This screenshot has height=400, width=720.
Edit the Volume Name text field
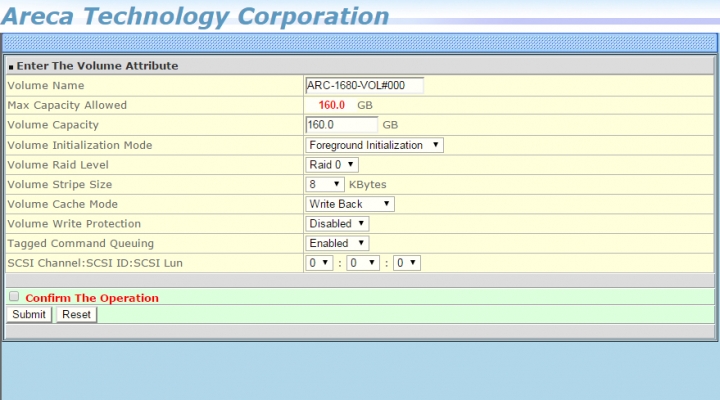[364, 85]
